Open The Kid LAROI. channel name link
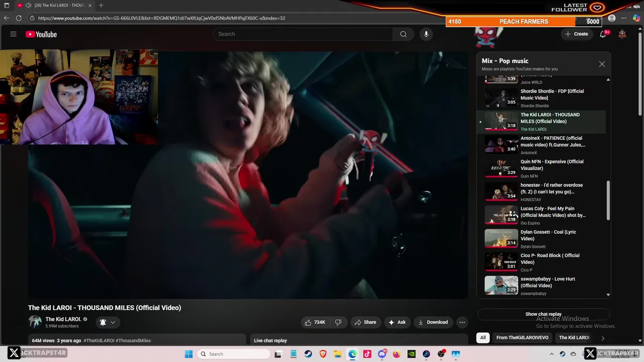The image size is (644, 362). pyautogui.click(x=63, y=319)
